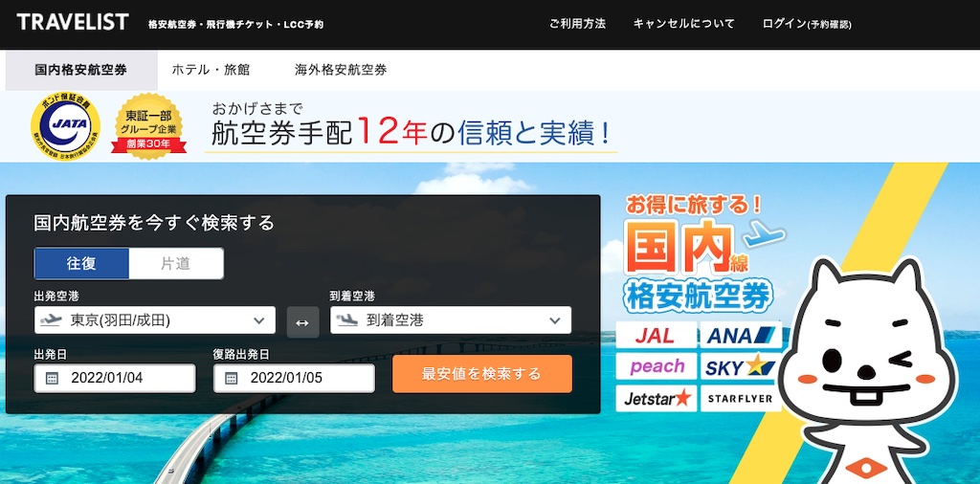Viewport: 980px width, 484px height.
Task: Click the peach airline logo
Action: 656,366
